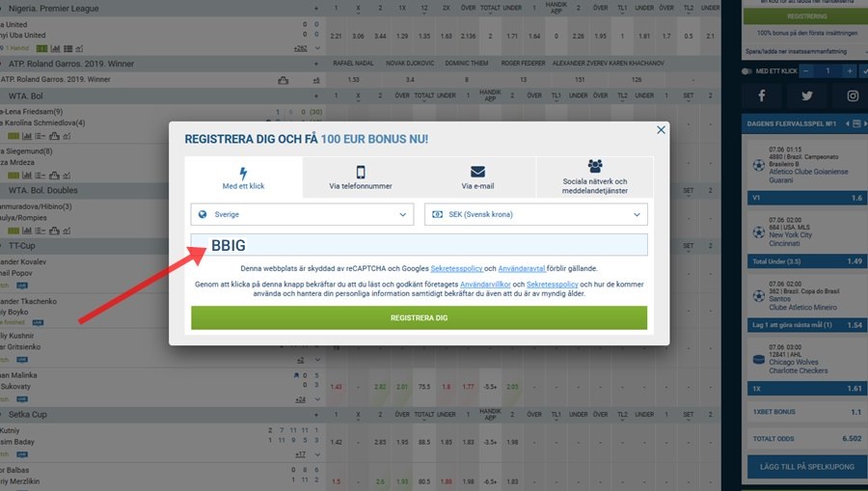Switch to Via telefonnummer tab

(x=361, y=177)
